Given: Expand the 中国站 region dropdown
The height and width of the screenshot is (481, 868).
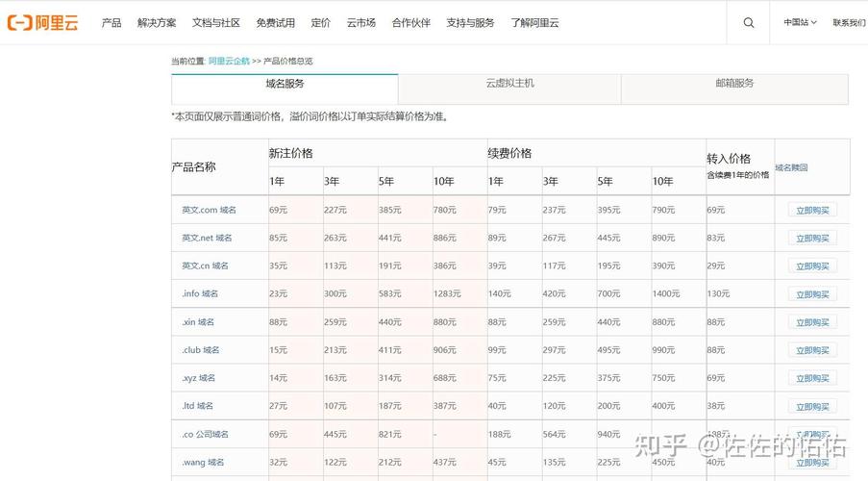Looking at the screenshot, I should (x=800, y=22).
